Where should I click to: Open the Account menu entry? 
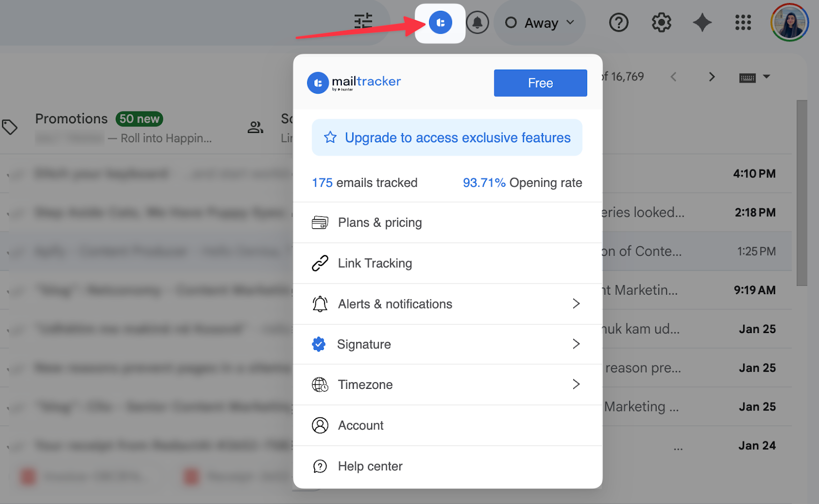(360, 425)
